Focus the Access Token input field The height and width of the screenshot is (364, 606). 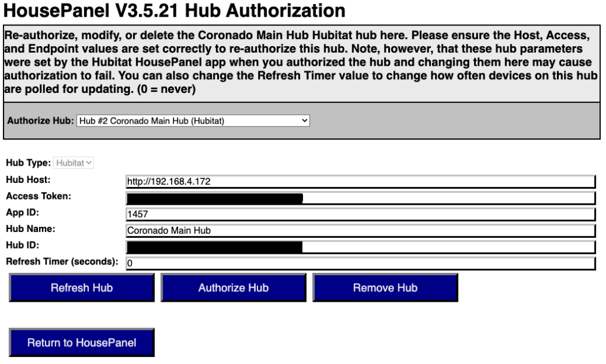(449, 198)
